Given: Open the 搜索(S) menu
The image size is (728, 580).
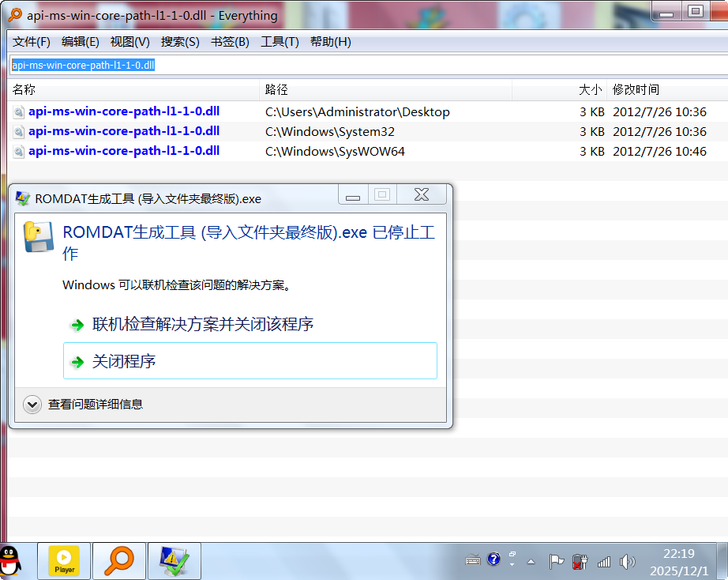Looking at the screenshot, I should (180, 42).
